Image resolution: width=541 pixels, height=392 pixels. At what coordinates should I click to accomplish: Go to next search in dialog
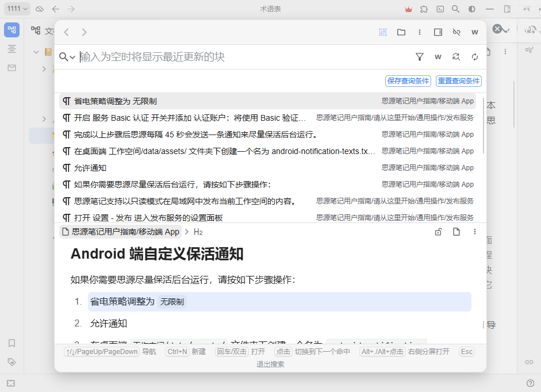point(84,32)
